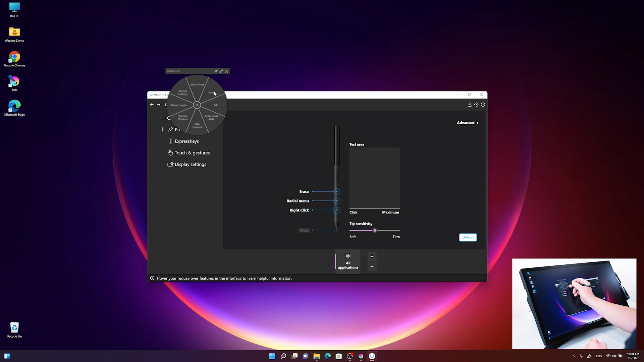Open ExpressKeys settings in sidebar
This screenshot has width=644, height=362.
[186, 141]
